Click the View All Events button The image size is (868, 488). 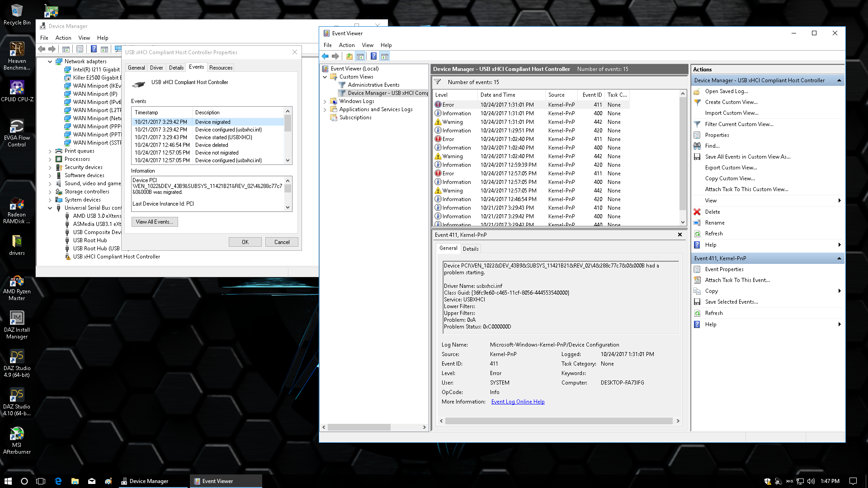tap(155, 222)
